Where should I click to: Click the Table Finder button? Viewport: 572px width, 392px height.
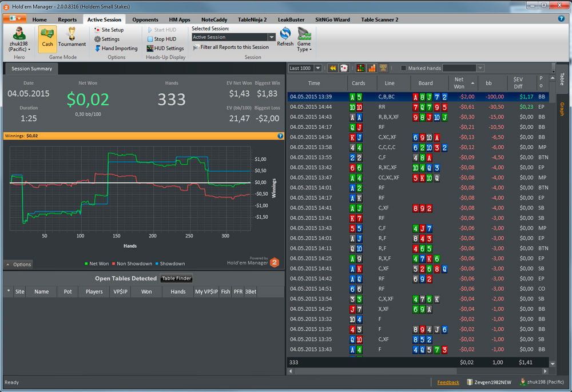click(177, 279)
